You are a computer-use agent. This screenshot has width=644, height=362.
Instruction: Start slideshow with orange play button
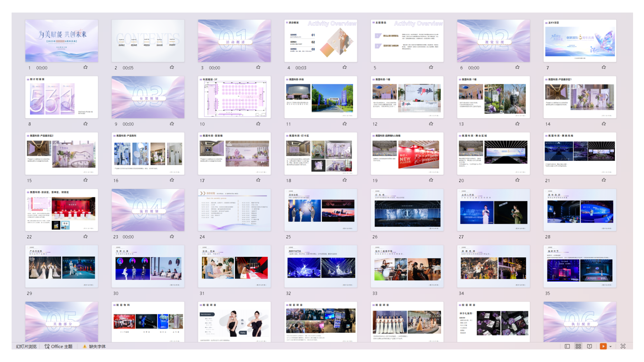(x=603, y=346)
